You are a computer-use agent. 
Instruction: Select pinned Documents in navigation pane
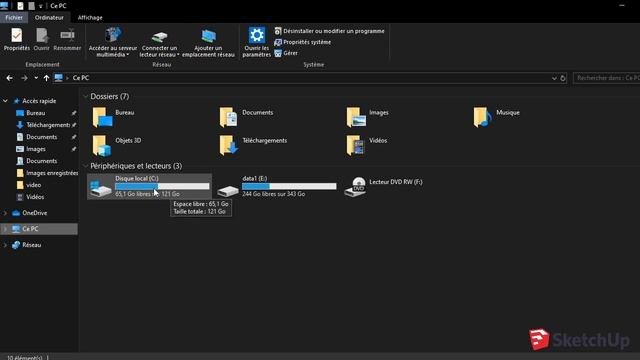pos(42,137)
